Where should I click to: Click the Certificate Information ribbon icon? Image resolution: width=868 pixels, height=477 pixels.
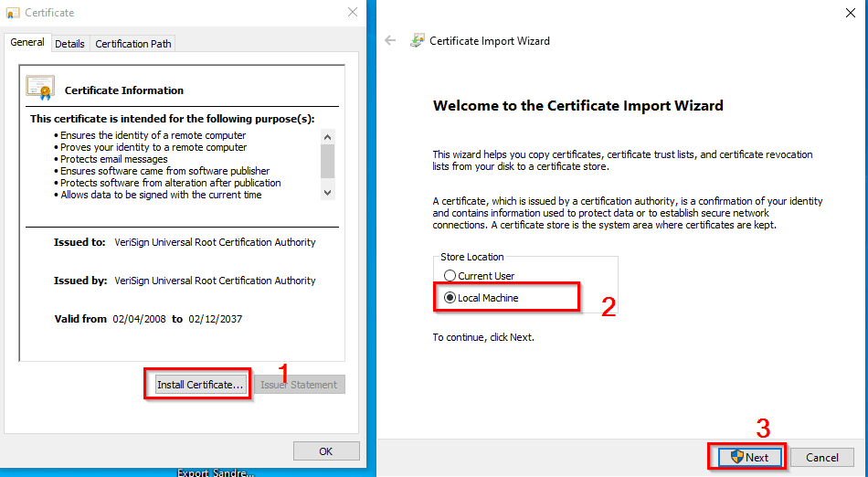coord(40,88)
